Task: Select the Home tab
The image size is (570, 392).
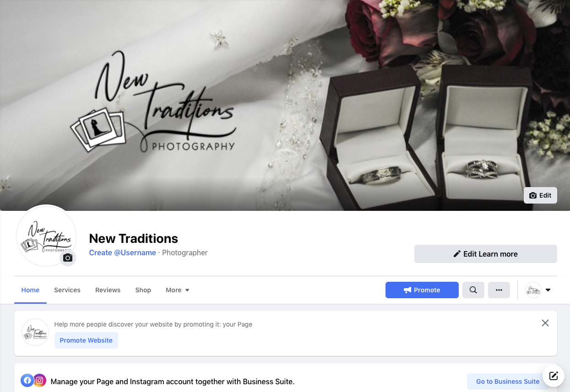Action: coord(30,290)
